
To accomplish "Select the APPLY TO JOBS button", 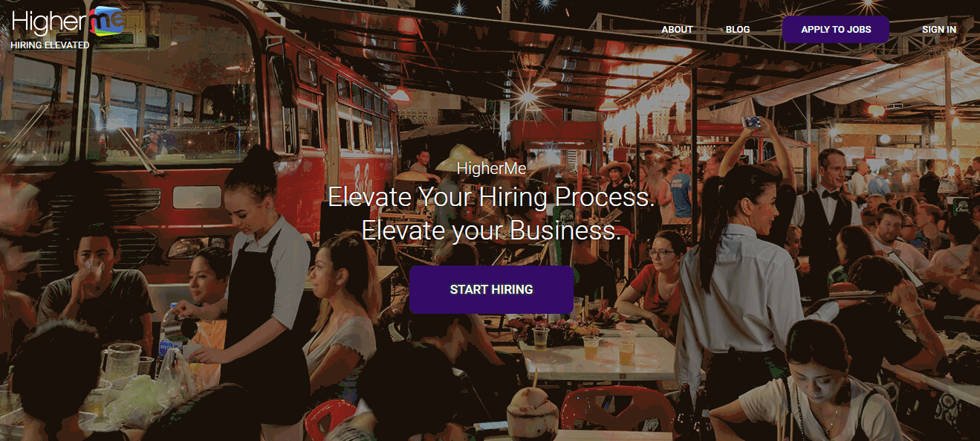I will (836, 30).
